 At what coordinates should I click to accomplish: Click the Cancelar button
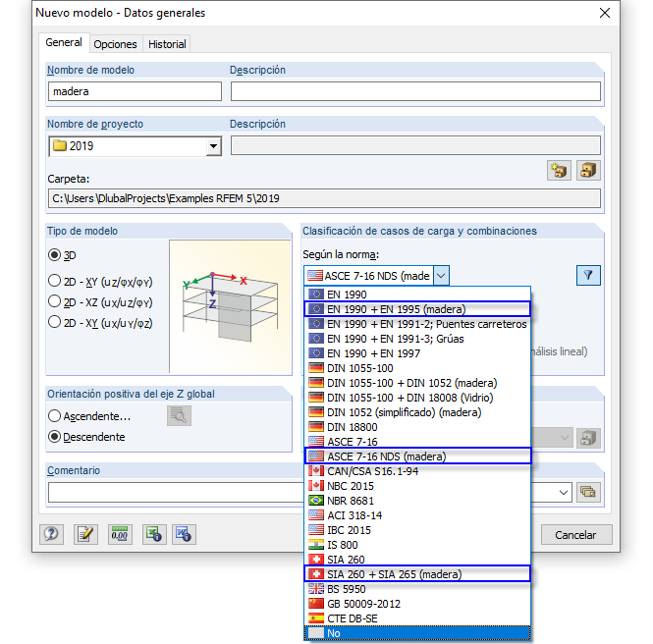576,535
